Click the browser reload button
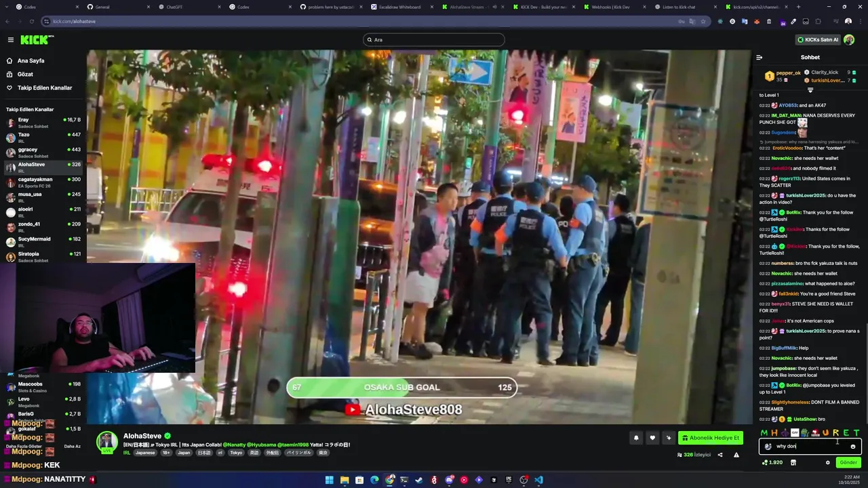The image size is (868, 488). point(31,21)
